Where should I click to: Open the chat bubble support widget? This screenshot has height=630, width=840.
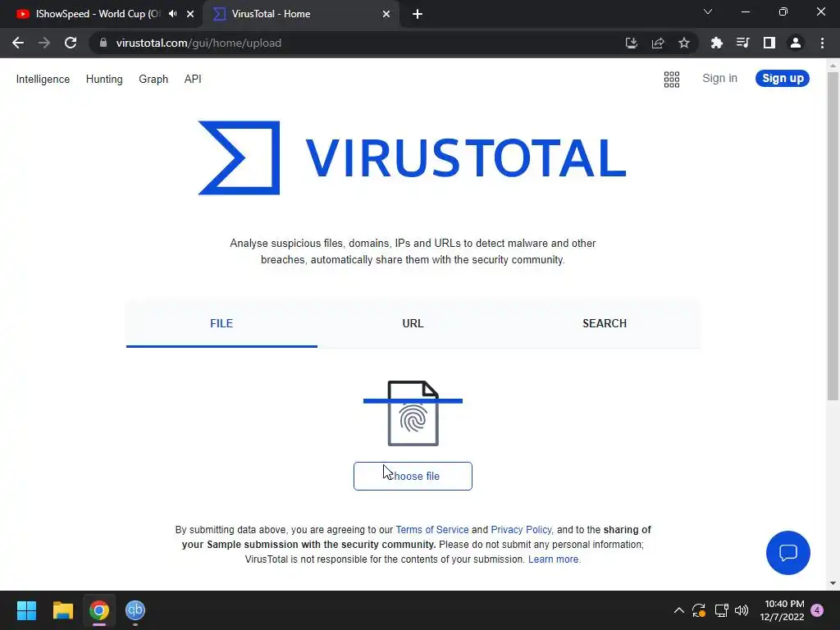point(787,552)
